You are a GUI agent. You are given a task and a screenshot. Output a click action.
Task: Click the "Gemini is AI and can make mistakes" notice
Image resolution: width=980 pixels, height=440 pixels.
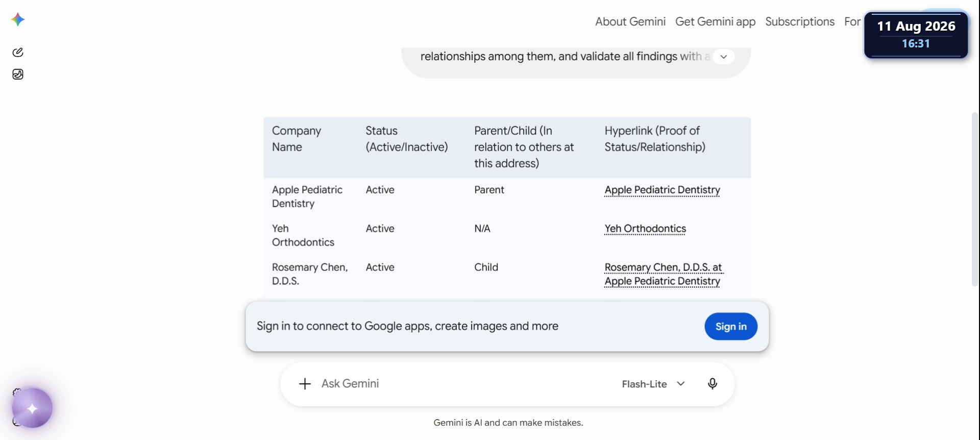coord(508,423)
